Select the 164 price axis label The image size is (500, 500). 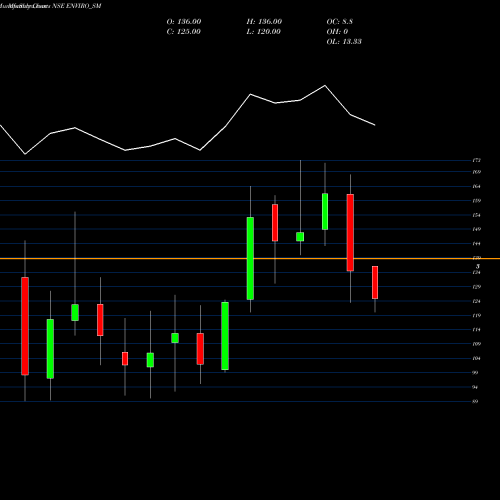[x=477, y=186]
